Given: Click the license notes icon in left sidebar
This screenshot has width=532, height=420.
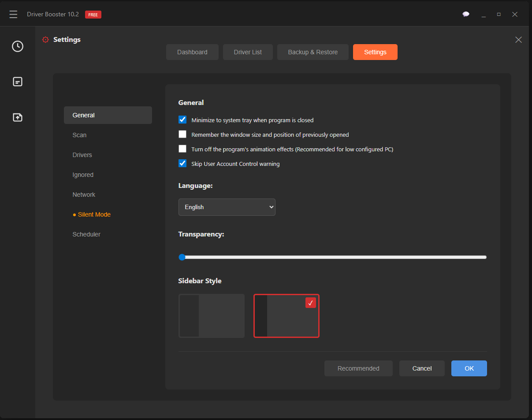Looking at the screenshot, I should (18, 82).
